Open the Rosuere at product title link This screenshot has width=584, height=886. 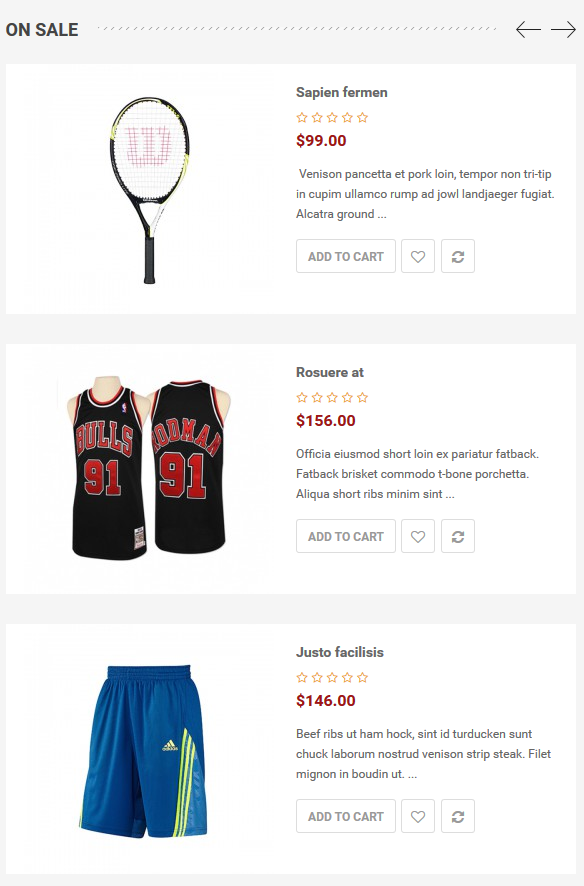pos(330,372)
